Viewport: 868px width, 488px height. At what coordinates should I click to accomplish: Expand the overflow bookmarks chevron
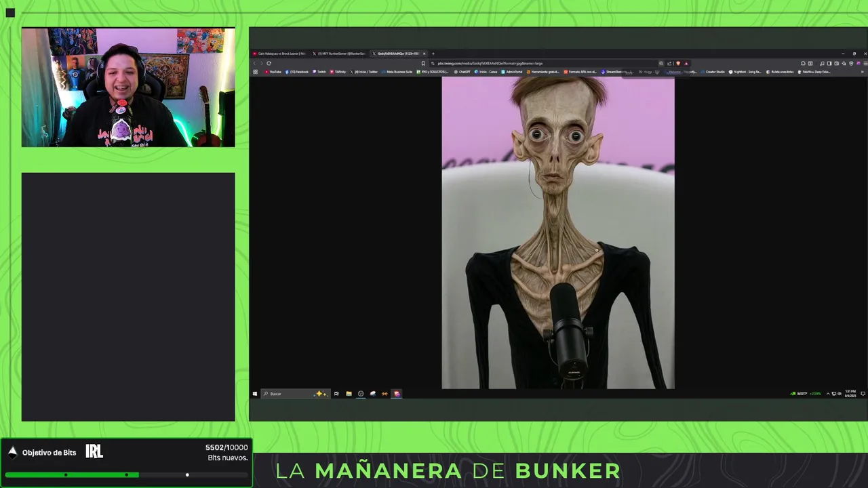coord(862,72)
